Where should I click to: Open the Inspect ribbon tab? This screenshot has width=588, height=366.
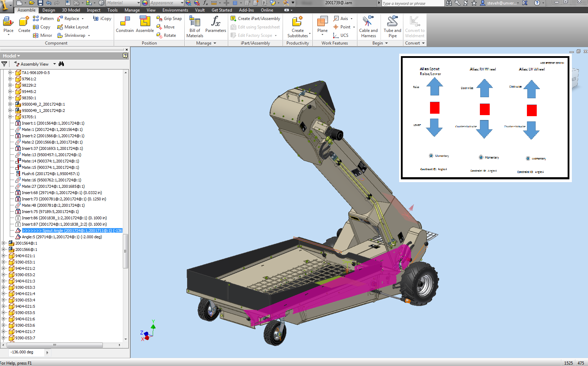point(93,10)
